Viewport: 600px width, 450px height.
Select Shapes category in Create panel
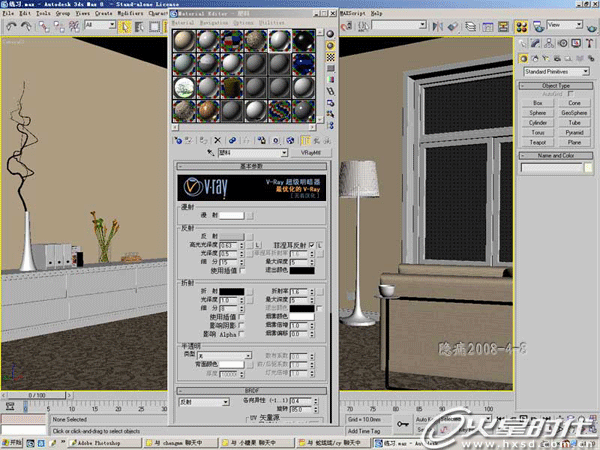point(535,59)
